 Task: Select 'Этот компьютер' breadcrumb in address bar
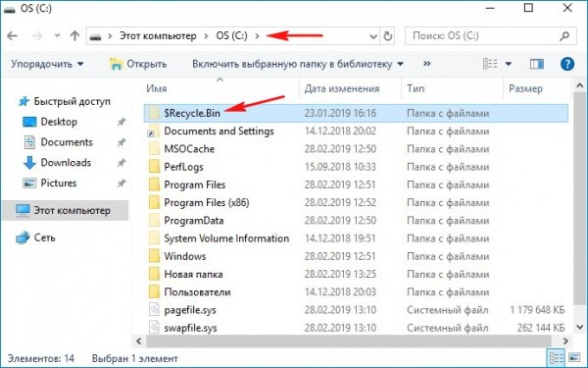pos(158,36)
